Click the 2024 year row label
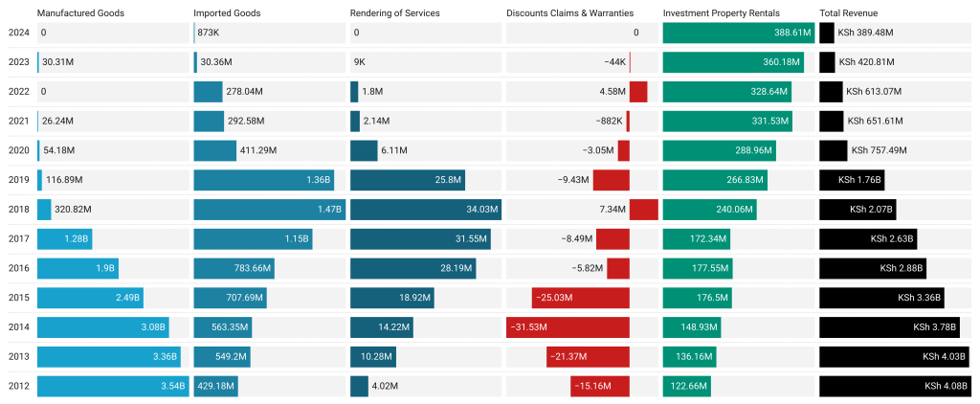 click(18, 33)
